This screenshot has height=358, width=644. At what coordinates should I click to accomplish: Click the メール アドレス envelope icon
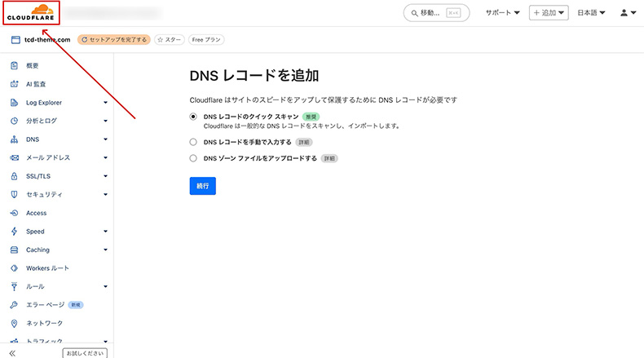[15, 157]
